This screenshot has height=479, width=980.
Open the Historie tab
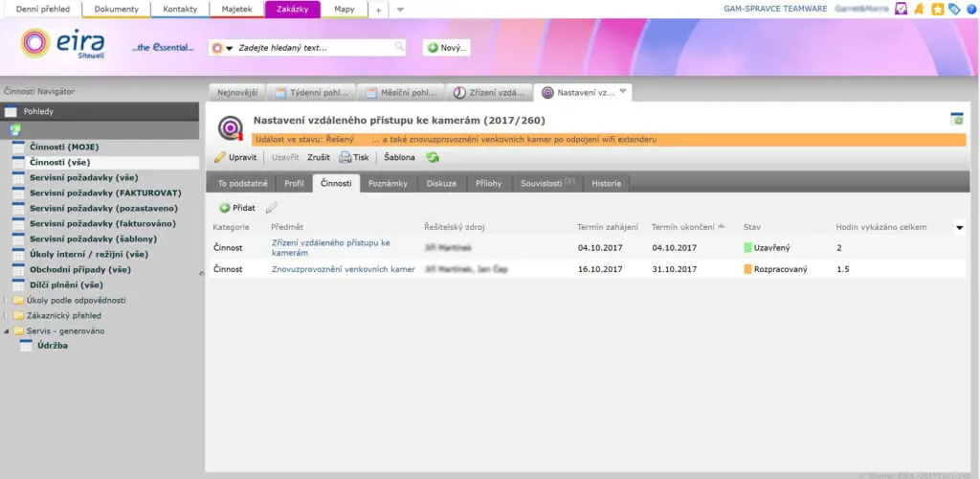point(606,182)
